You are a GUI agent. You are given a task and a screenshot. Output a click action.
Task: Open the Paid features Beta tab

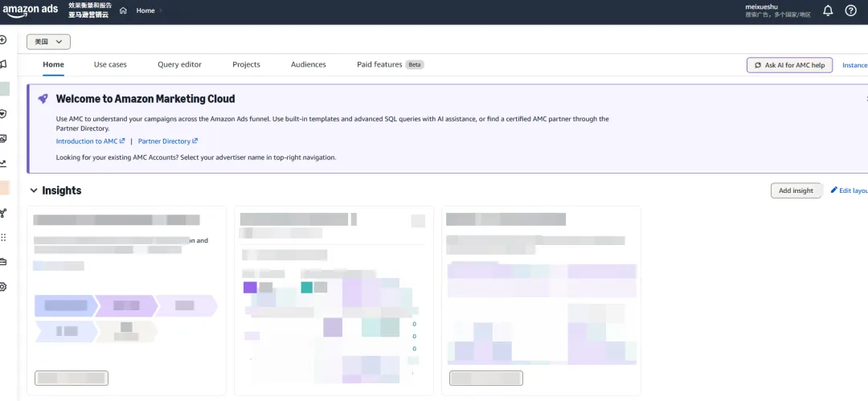[391, 64]
